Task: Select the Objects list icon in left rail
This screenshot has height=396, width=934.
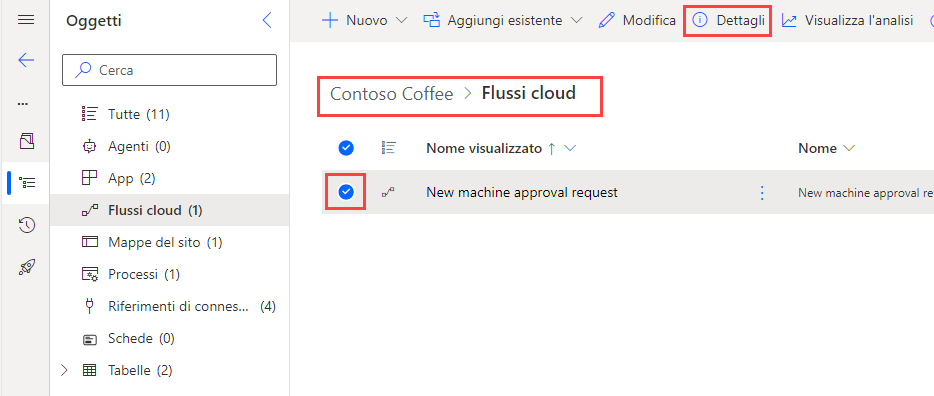Action: pos(26,182)
